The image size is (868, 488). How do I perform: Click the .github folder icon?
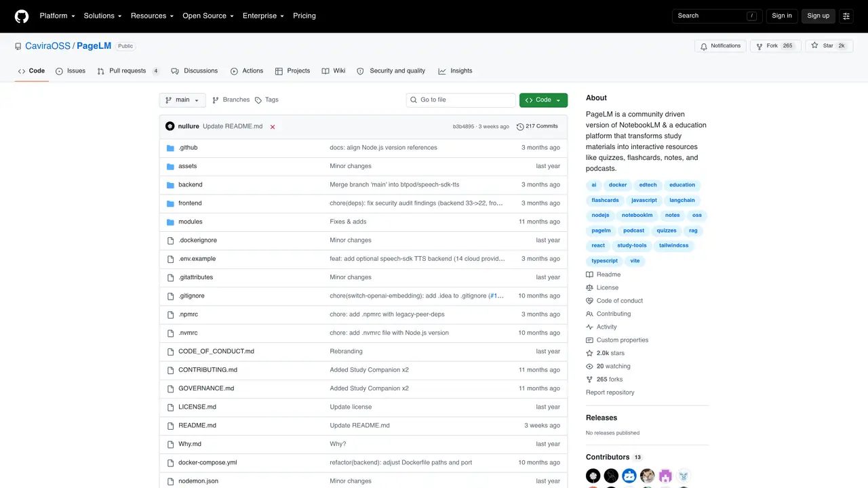coord(171,148)
